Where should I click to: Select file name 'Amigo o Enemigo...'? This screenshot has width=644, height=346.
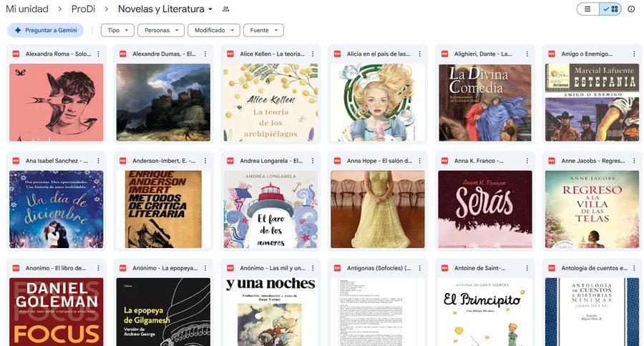587,54
